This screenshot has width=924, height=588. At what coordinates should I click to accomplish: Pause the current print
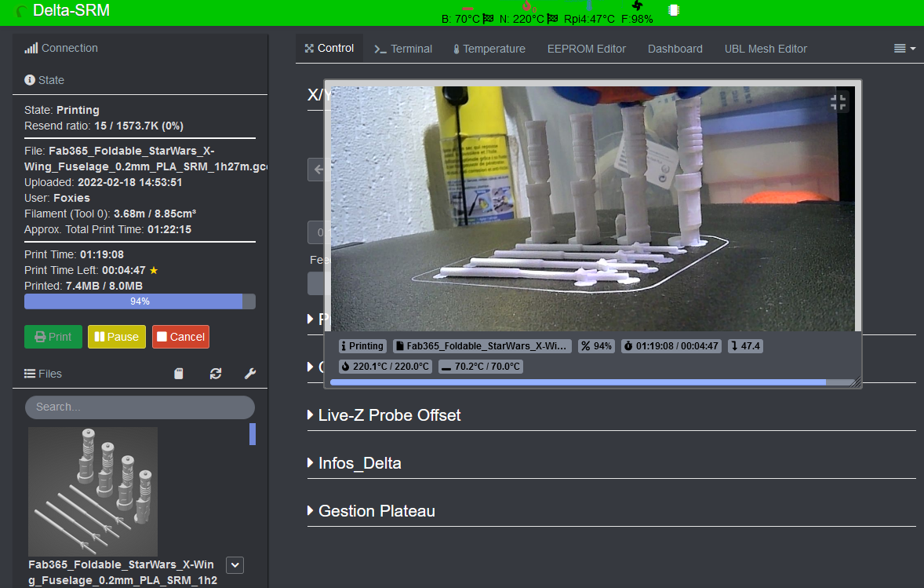tap(116, 337)
